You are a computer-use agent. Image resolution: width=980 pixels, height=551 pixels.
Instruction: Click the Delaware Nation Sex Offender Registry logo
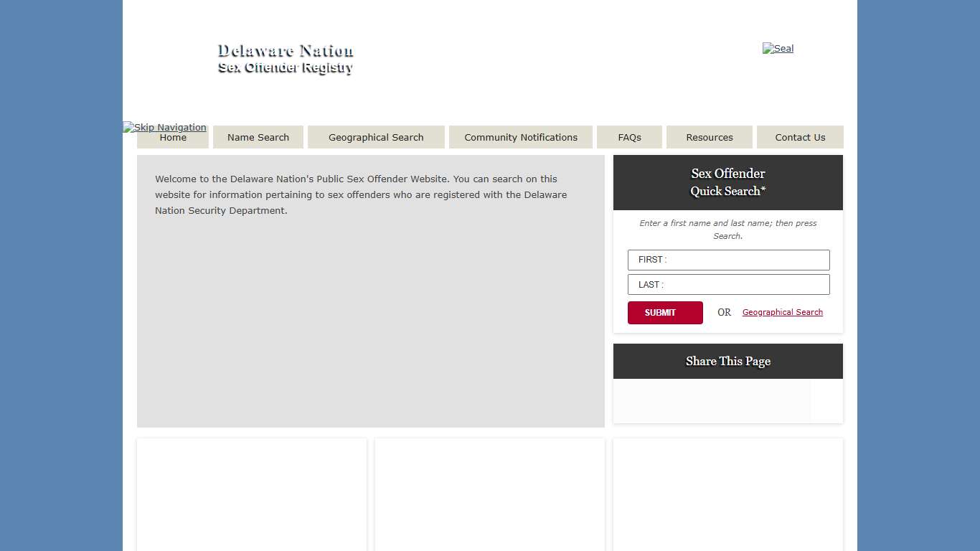(x=285, y=59)
